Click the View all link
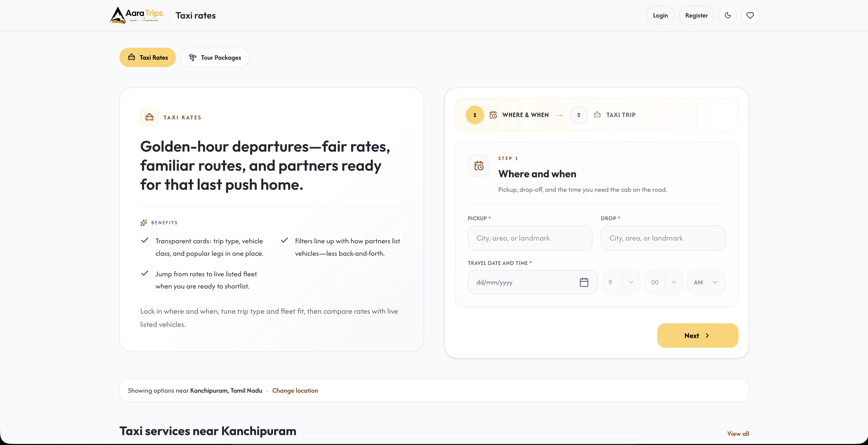 pos(738,434)
